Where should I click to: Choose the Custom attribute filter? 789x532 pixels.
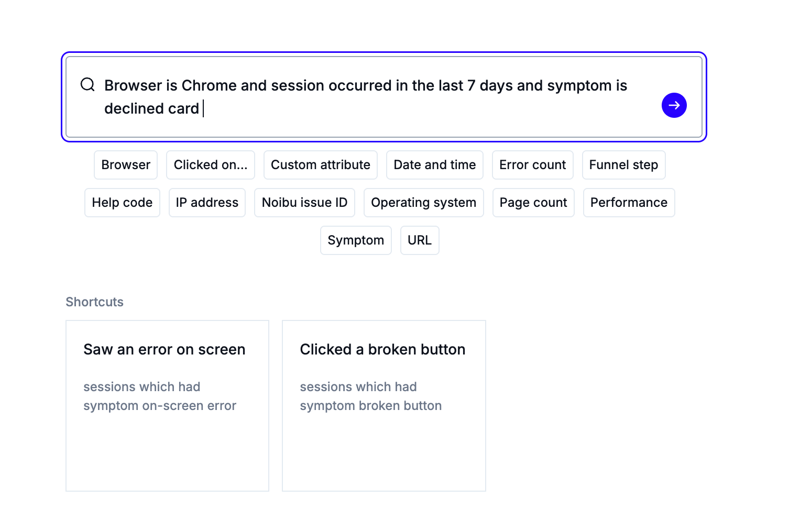pyautogui.click(x=321, y=165)
